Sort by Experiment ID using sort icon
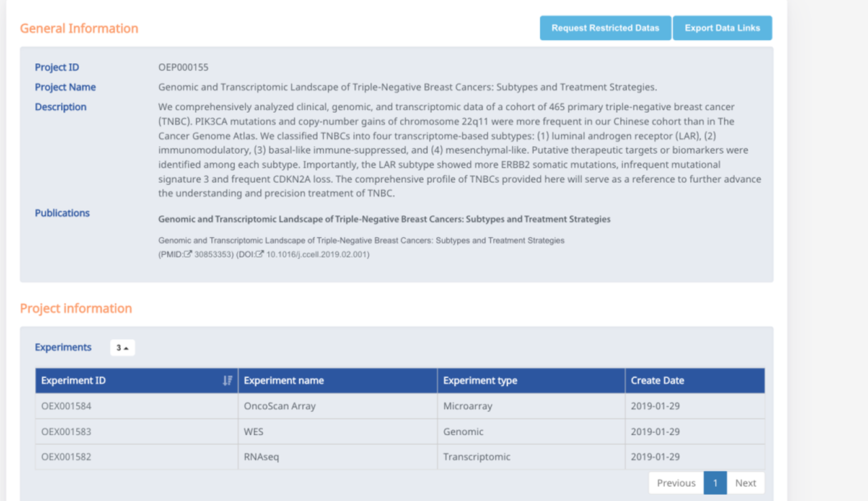Viewport: 868px width, 501px height. click(x=227, y=381)
